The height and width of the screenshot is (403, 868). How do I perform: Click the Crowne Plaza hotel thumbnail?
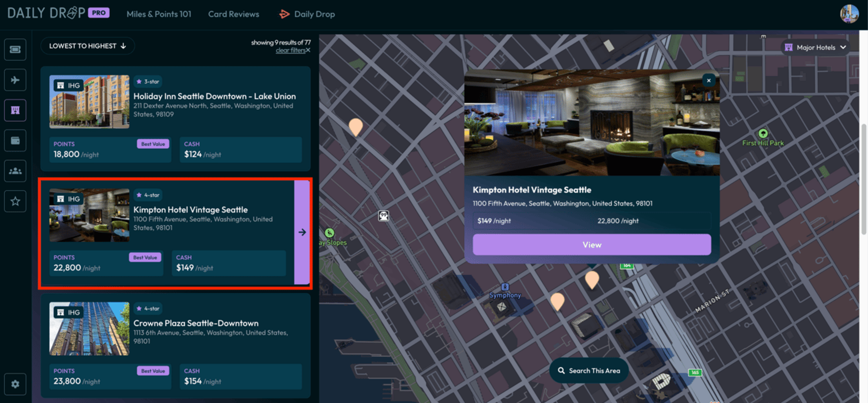[89, 329]
